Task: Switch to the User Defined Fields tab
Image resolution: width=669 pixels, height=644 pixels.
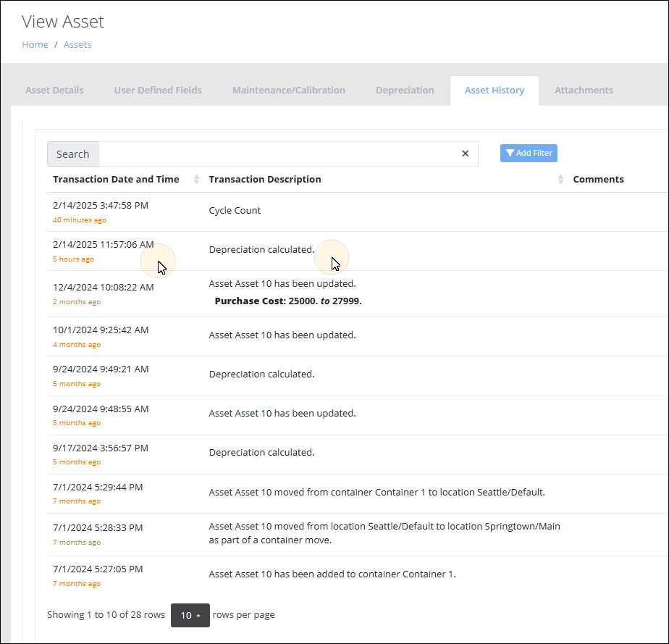Action: [158, 90]
